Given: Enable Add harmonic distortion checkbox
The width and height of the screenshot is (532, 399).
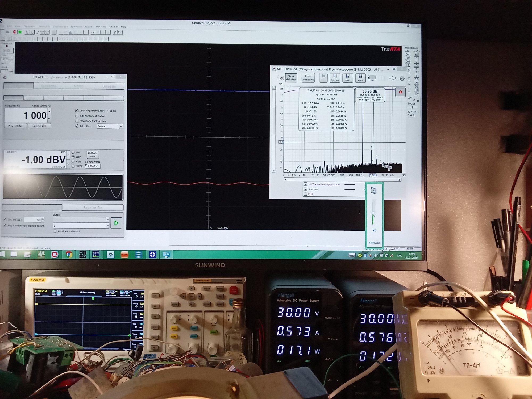Looking at the screenshot, I should pos(77,116).
